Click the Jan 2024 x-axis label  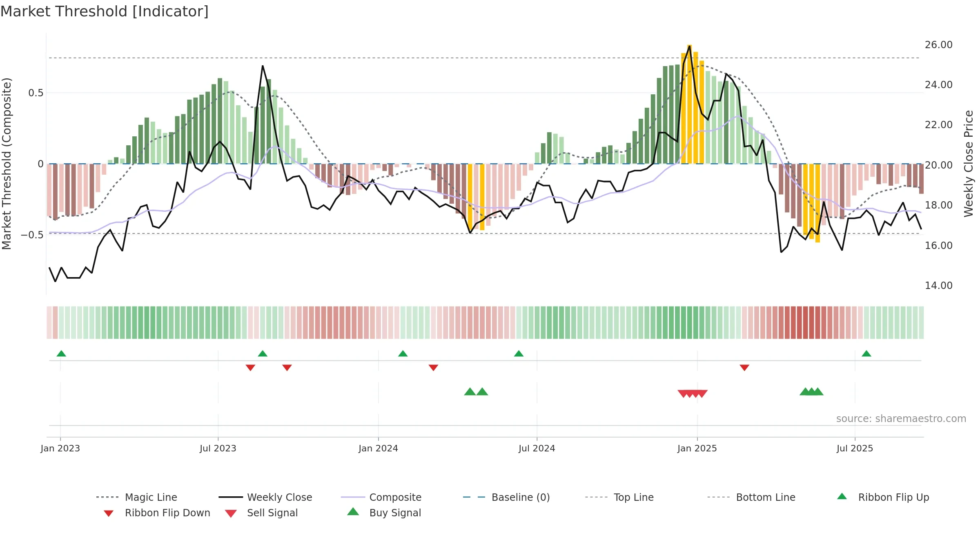tap(379, 448)
